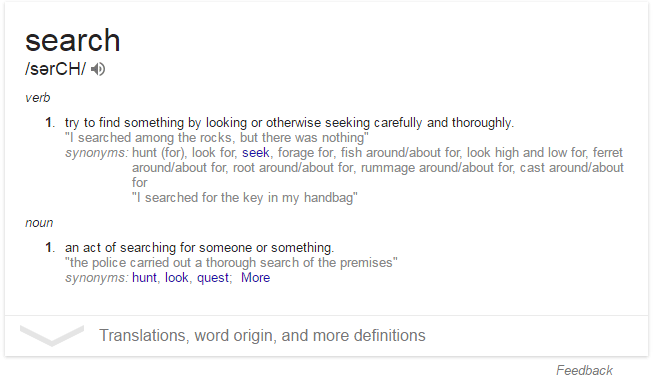This screenshot has width=653, height=375.
Task: Open the 'hunt' noun synonym link
Action: [145, 278]
